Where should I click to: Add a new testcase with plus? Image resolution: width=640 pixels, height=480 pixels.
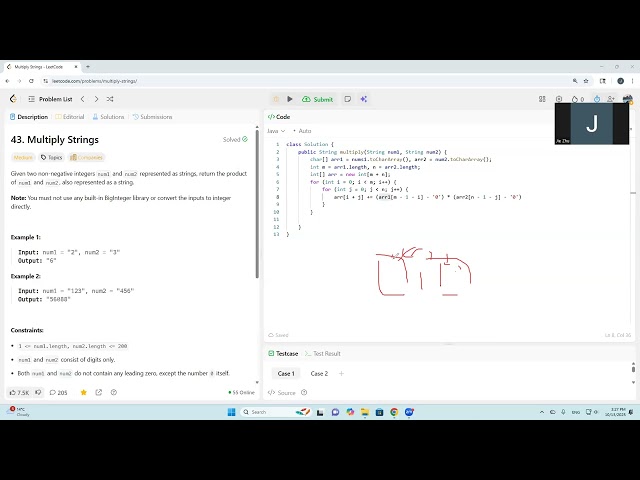pos(341,373)
